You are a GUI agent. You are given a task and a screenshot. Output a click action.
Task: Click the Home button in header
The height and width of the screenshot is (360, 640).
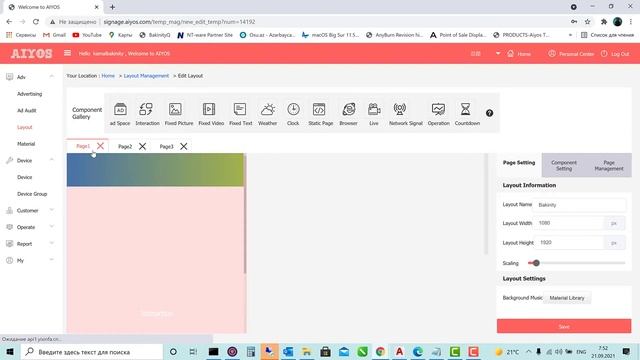[x=519, y=54]
